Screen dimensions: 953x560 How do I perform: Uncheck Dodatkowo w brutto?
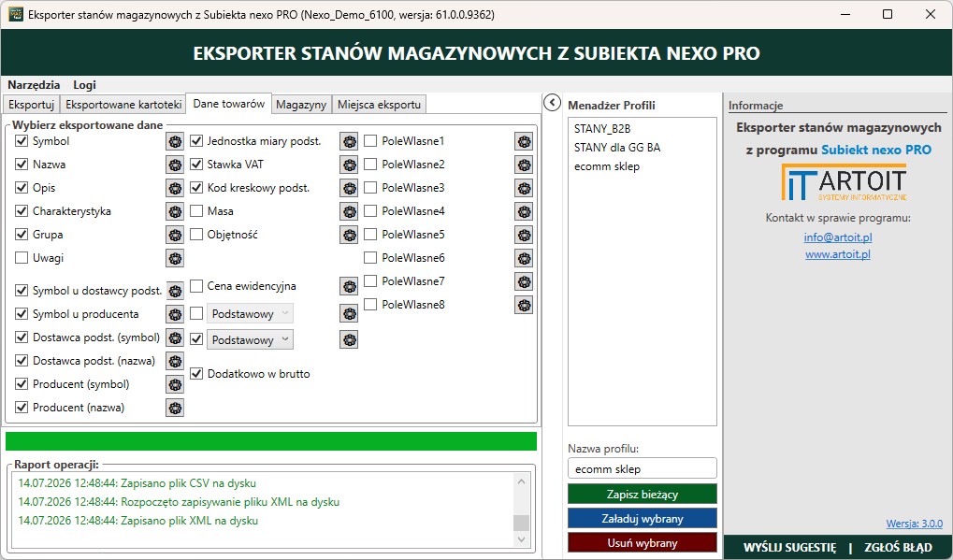tap(196, 374)
